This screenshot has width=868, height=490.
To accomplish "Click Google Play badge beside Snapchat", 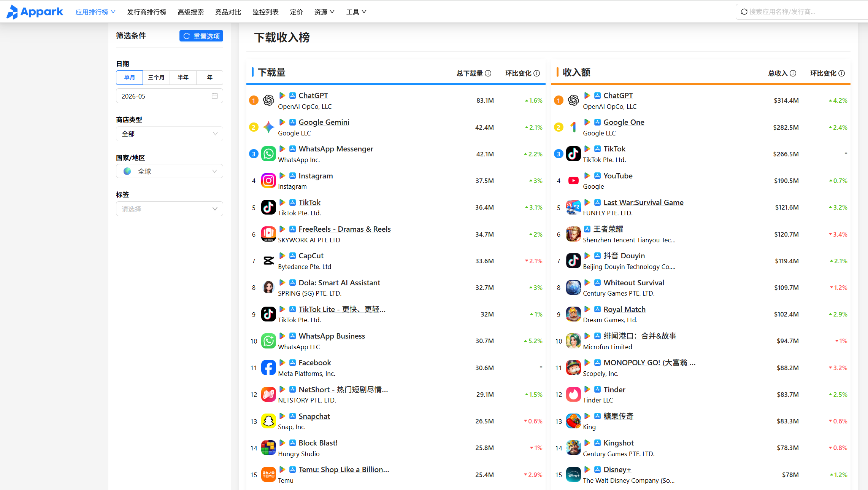I will point(282,416).
